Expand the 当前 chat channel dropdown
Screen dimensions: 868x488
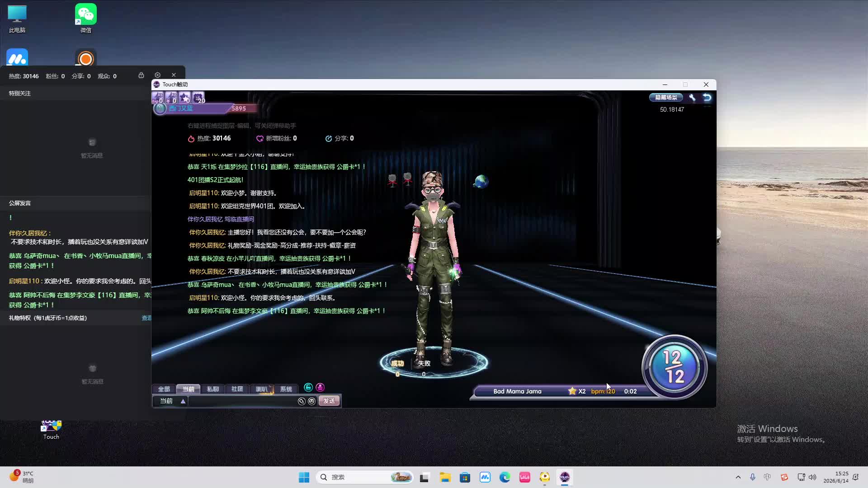click(x=170, y=401)
